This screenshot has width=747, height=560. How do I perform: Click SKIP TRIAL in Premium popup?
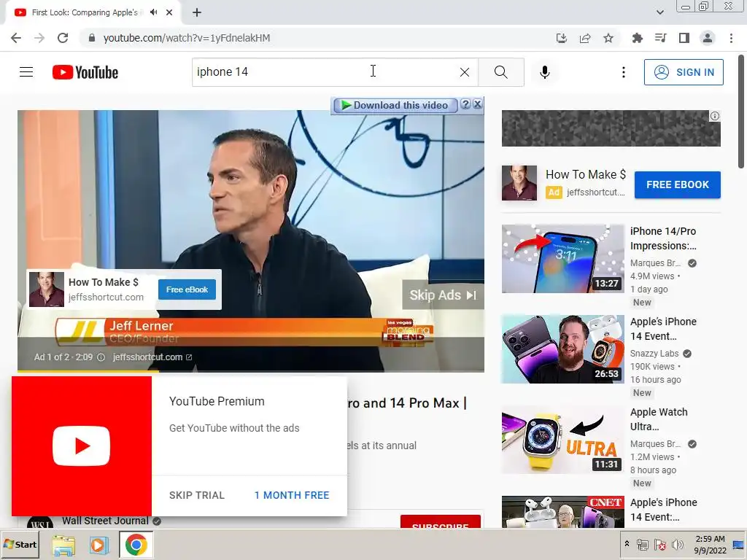coord(197,495)
